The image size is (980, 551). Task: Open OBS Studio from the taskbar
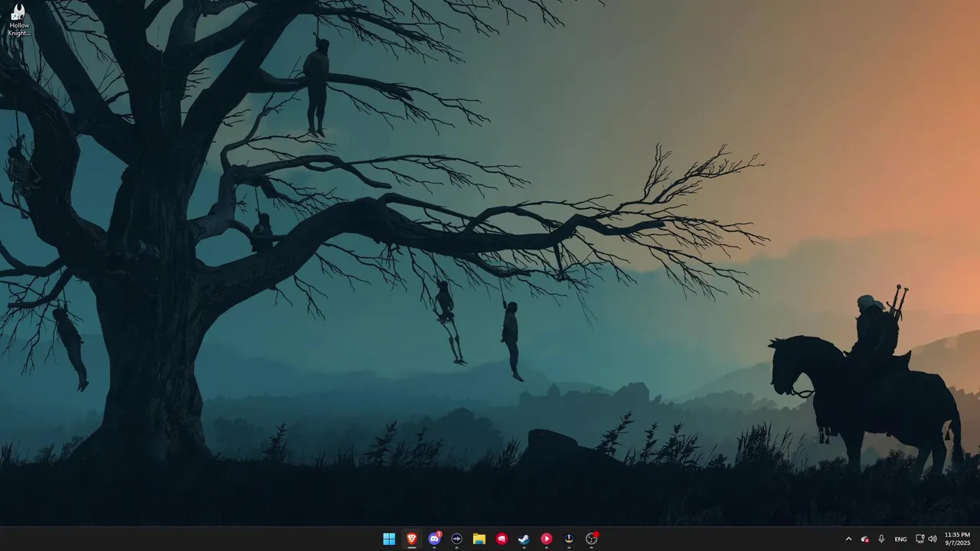[591, 539]
